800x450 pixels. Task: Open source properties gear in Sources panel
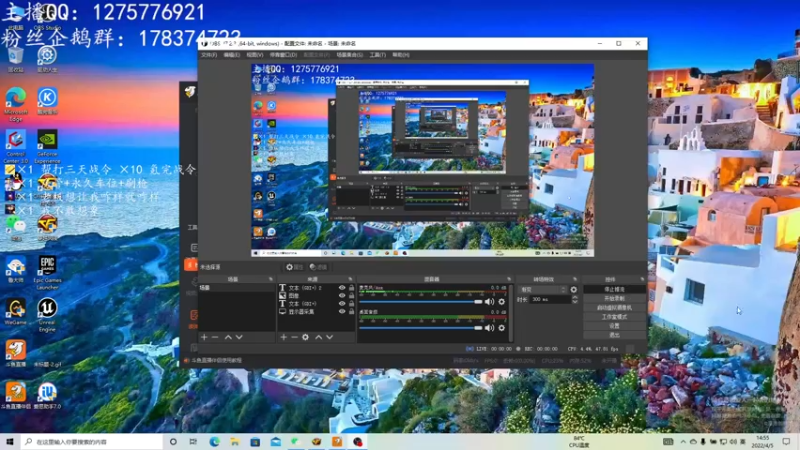click(305, 337)
